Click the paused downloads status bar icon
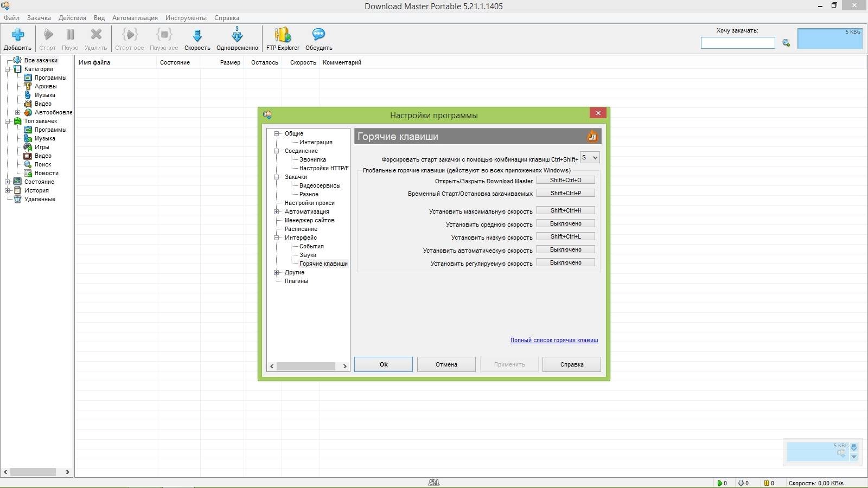The image size is (868, 488). tap(767, 483)
